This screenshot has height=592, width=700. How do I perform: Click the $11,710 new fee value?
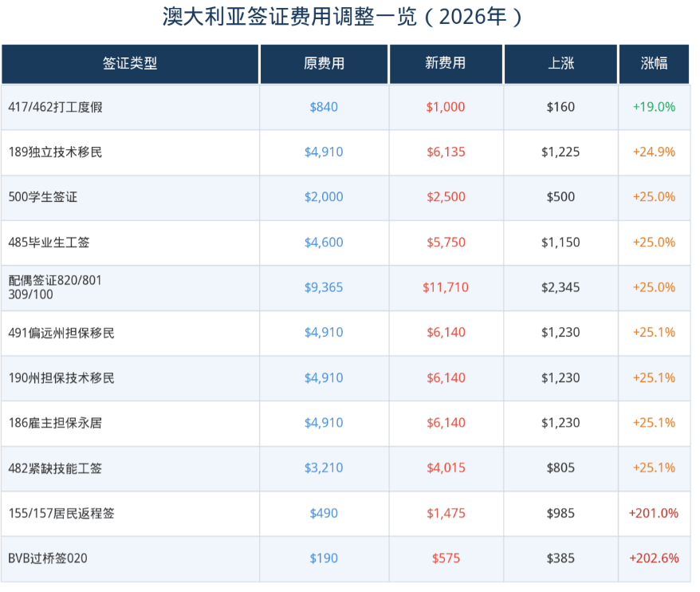click(446, 287)
